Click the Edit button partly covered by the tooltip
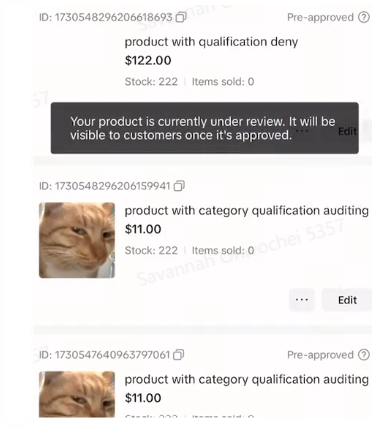This screenshot has width=372, height=427. 348,131
